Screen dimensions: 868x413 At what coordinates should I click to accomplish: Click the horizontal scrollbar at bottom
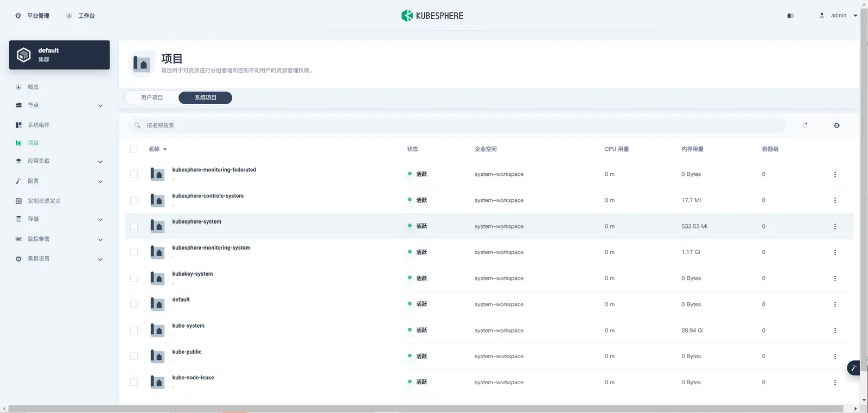tap(426, 409)
